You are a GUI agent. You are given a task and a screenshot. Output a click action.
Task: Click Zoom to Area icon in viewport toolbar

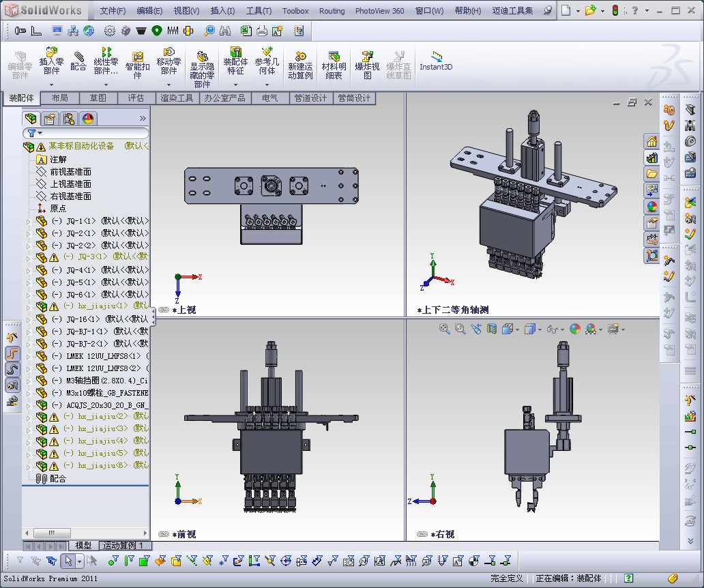coord(460,329)
